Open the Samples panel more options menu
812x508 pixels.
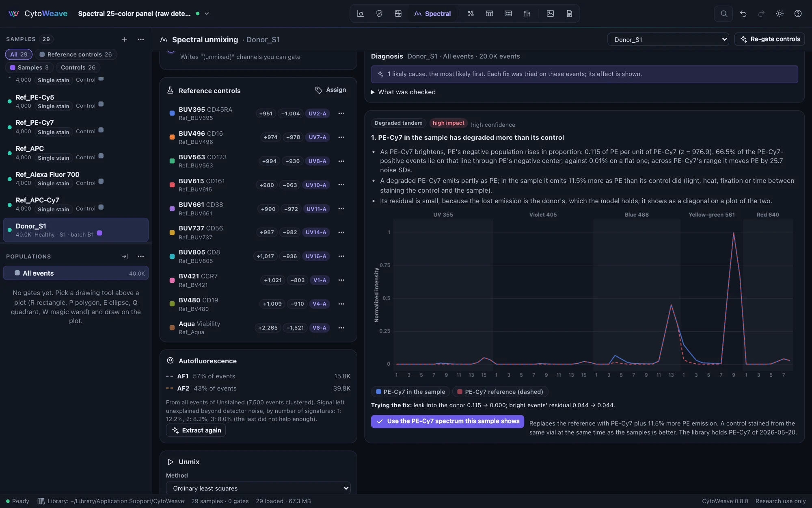pyautogui.click(x=141, y=39)
